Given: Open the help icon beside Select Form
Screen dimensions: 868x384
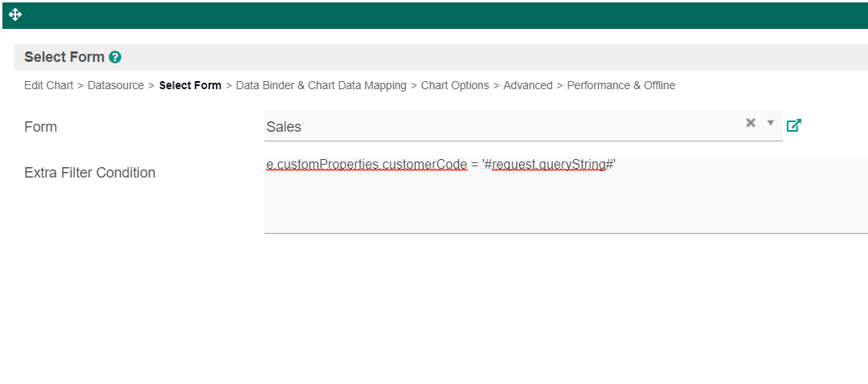Looking at the screenshot, I should 115,57.
